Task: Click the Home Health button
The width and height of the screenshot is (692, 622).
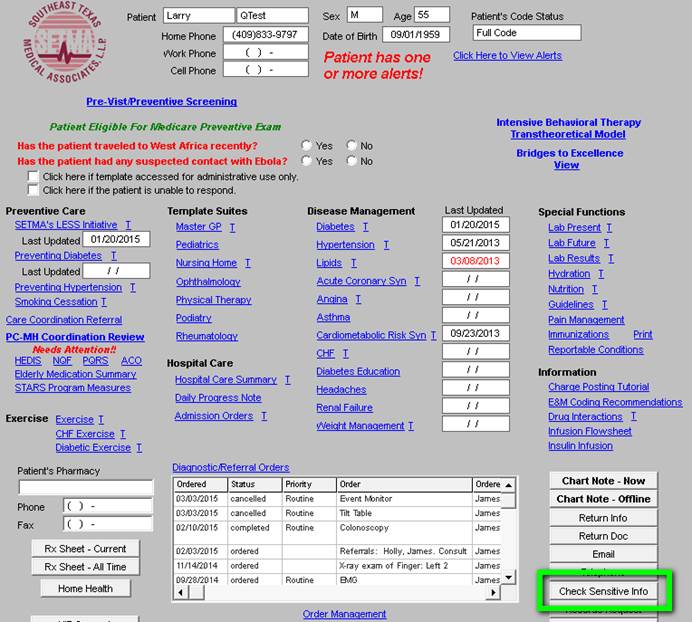Action: [85, 588]
